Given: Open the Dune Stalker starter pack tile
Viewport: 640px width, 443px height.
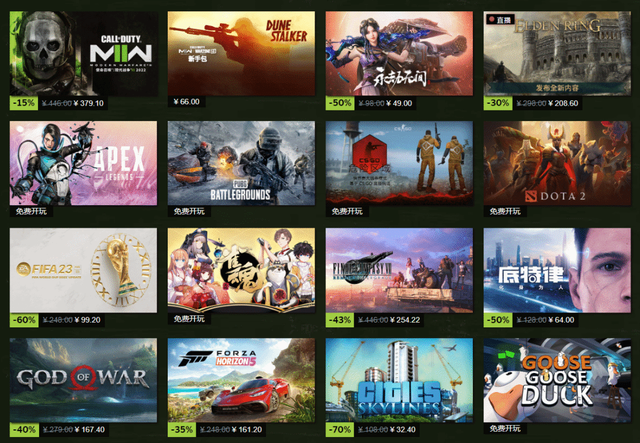Looking at the screenshot, I should pos(241,53).
